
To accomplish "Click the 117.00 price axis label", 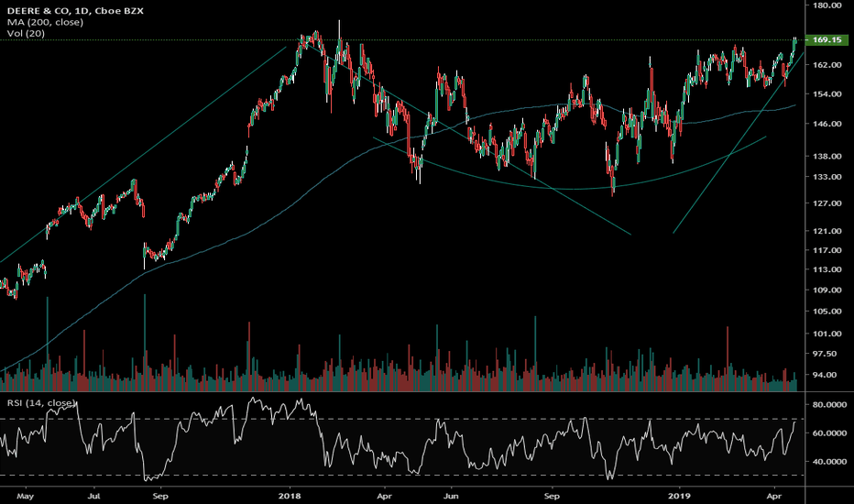I will [827, 250].
